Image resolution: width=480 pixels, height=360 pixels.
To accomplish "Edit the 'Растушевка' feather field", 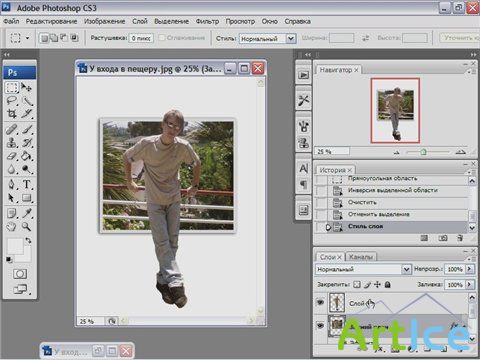I will [x=141, y=38].
